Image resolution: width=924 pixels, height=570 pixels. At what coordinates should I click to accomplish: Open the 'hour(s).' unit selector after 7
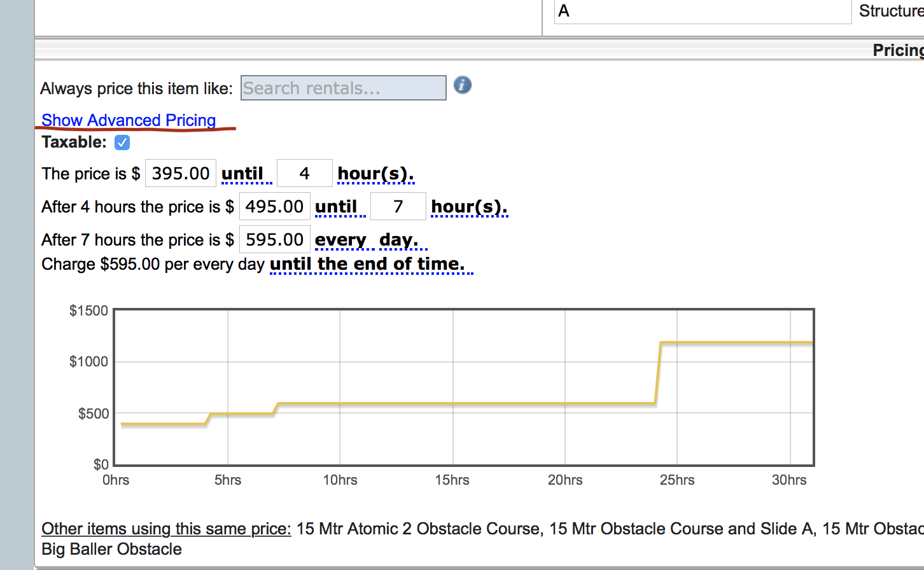point(469,207)
